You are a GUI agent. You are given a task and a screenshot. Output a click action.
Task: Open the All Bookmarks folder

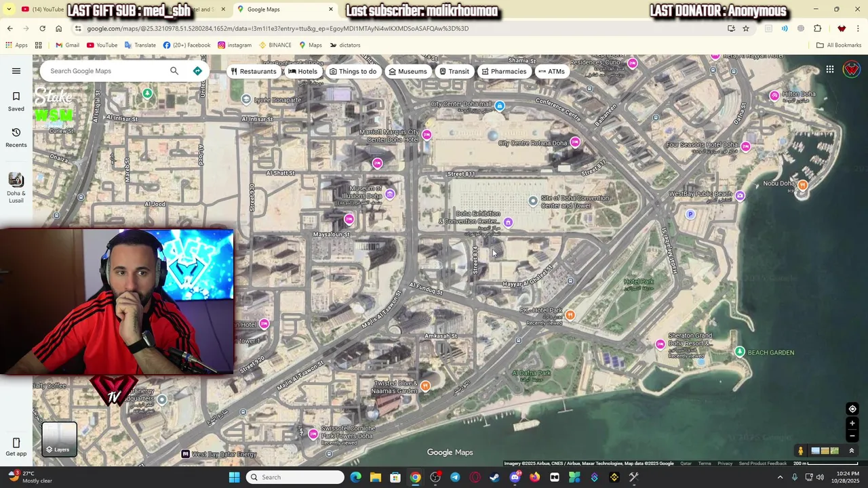839,45
